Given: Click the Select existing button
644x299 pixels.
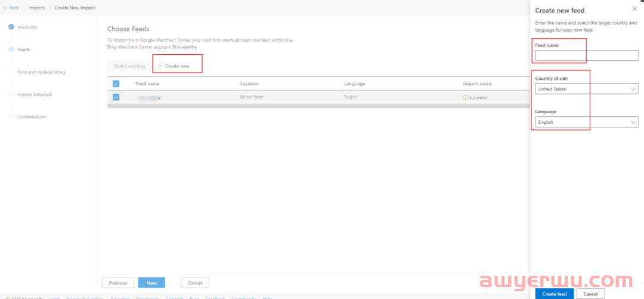Looking at the screenshot, I should 129,66.
